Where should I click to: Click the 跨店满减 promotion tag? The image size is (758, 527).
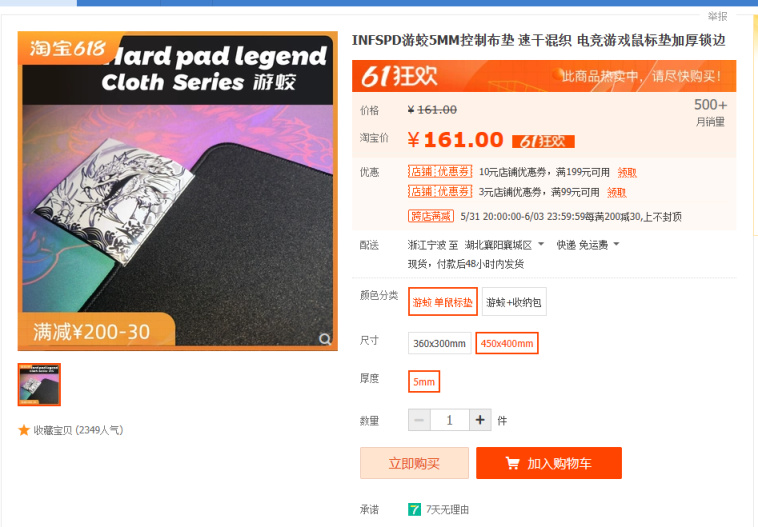(431, 216)
